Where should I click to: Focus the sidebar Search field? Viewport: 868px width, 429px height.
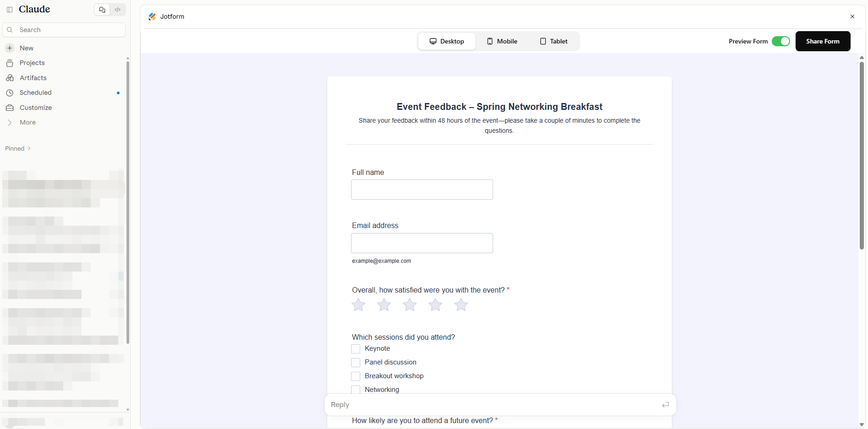click(64, 30)
